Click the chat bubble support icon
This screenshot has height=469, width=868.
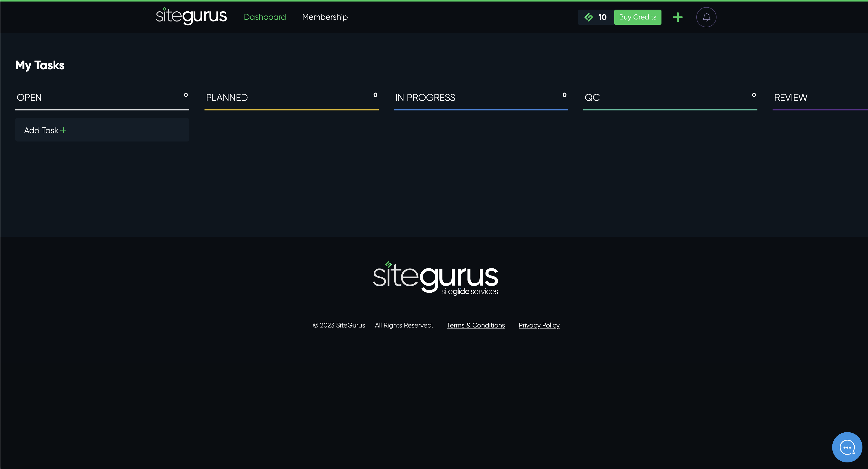[x=848, y=447]
